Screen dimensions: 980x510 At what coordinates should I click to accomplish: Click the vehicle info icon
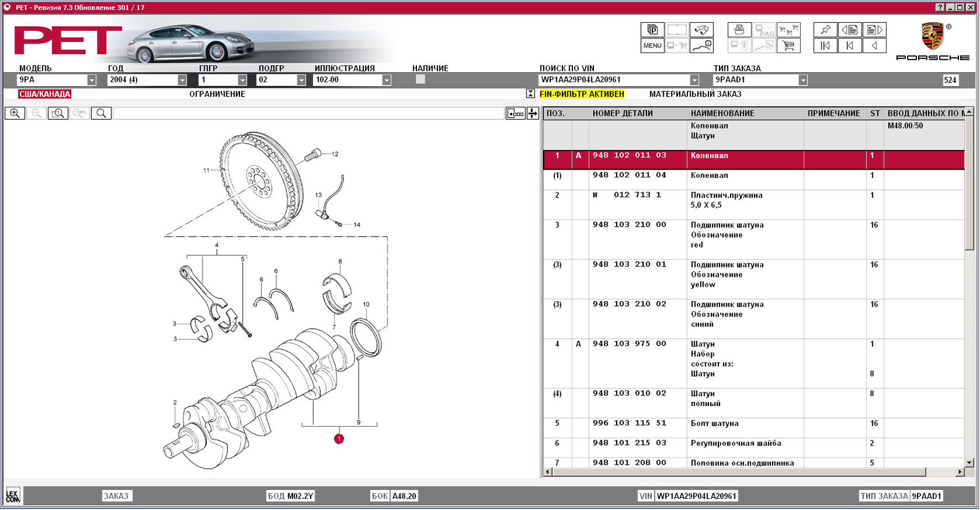point(702,46)
